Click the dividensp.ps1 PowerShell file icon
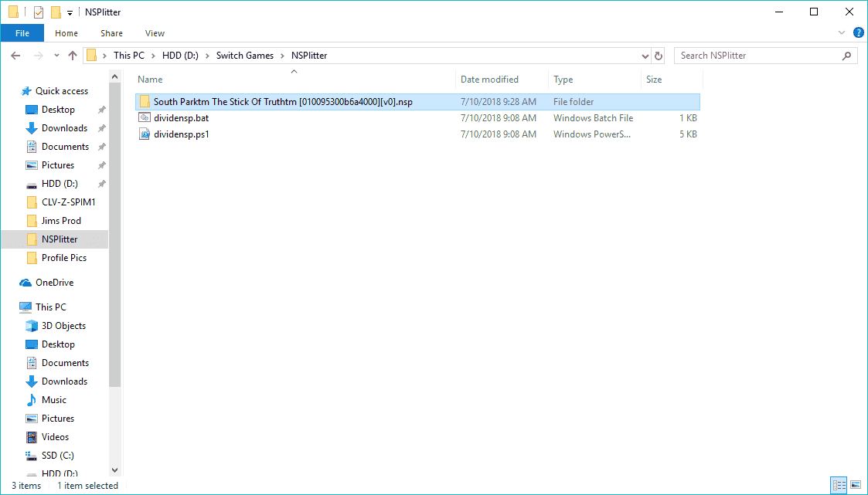Image resolution: width=868 pixels, height=495 pixels. coord(145,134)
